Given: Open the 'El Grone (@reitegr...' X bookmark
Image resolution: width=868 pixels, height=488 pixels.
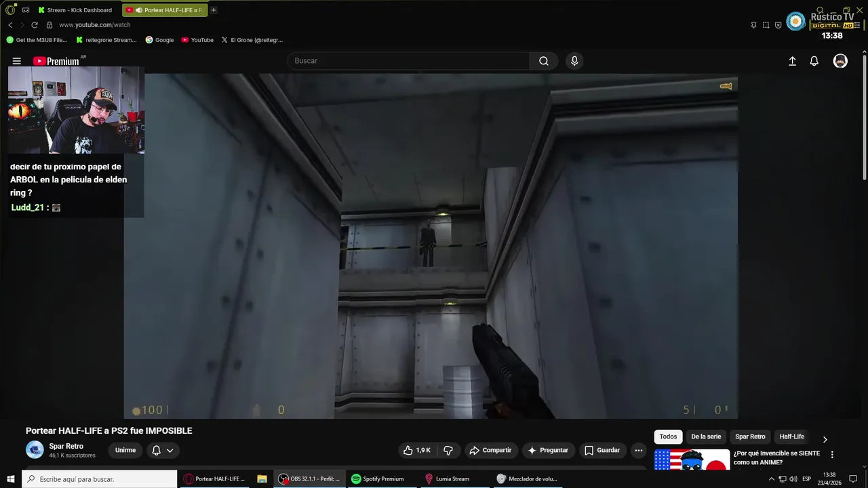Looking at the screenshot, I should [x=252, y=40].
